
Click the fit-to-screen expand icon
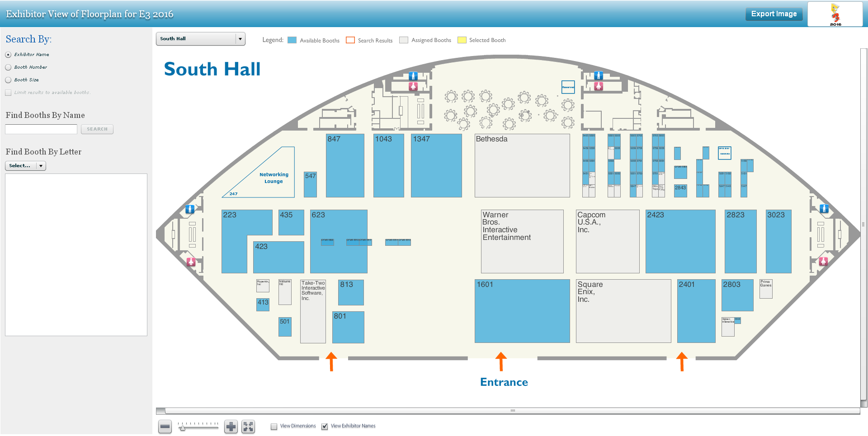(248, 427)
